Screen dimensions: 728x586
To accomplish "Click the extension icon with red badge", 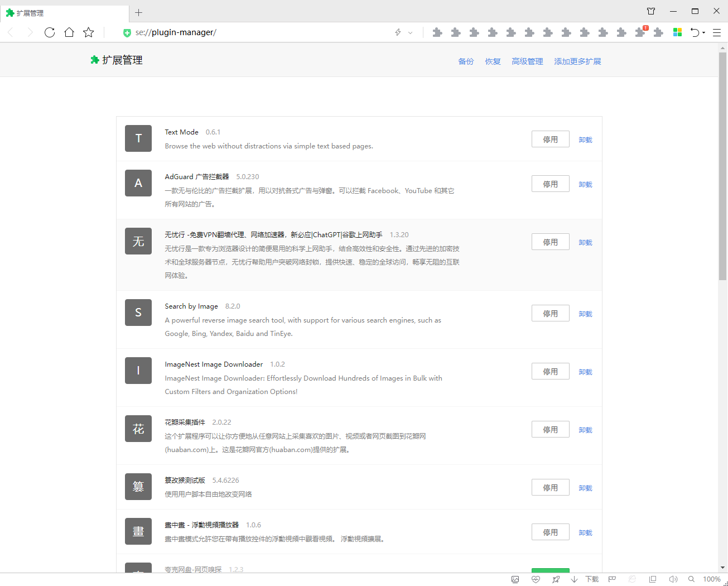I will [x=640, y=32].
